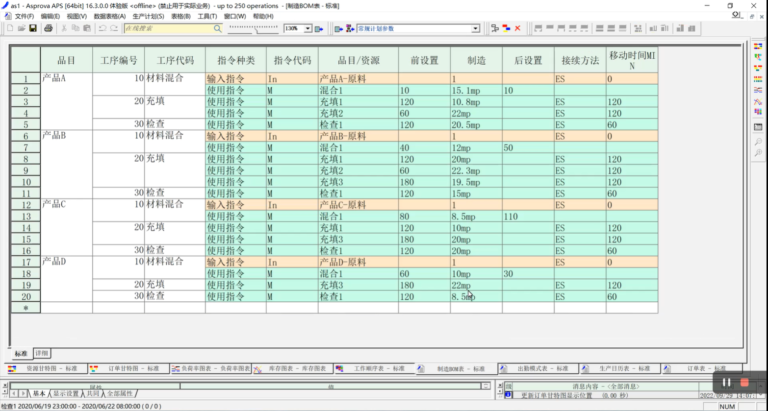768x411 pixels.
Task: Open the planning parameter combo box
Action: click(x=475, y=29)
